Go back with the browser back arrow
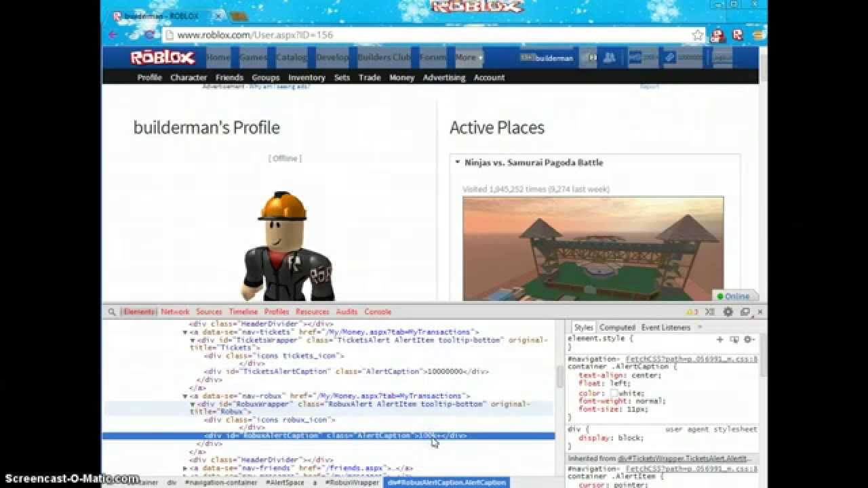The height and width of the screenshot is (488, 868). pos(113,35)
